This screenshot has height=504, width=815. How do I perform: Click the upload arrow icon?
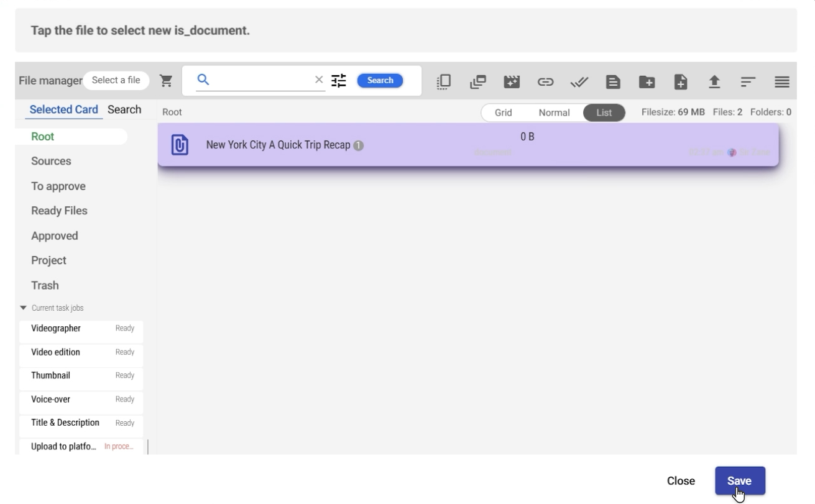pos(715,81)
